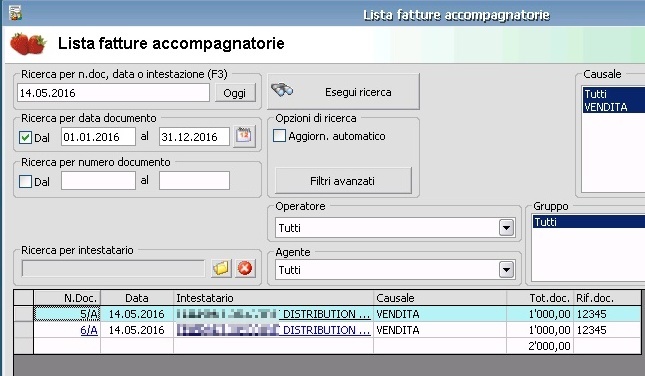
Task: Clear intestatario with red X icon
Action: click(x=245, y=269)
